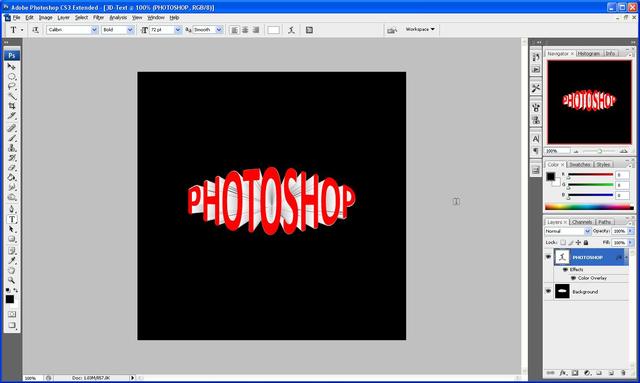The image size is (640, 383).
Task: Open the font size 72 pt dropdown
Action: [178, 30]
